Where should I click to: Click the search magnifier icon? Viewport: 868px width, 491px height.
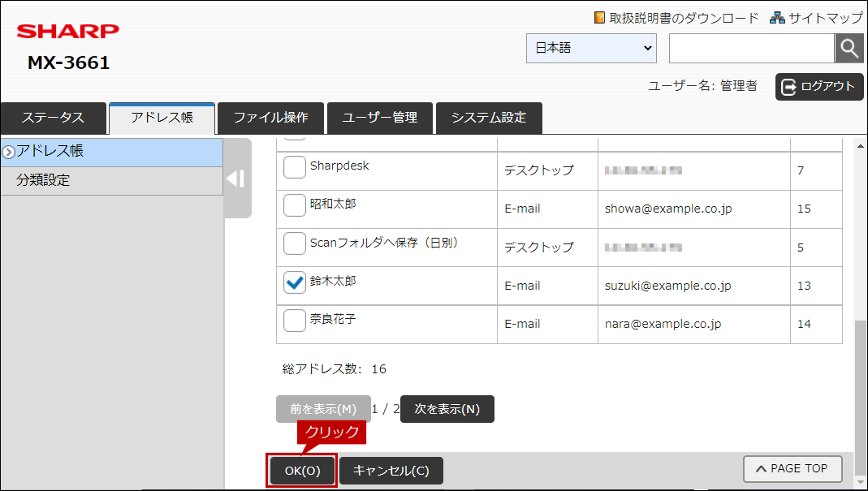(849, 49)
